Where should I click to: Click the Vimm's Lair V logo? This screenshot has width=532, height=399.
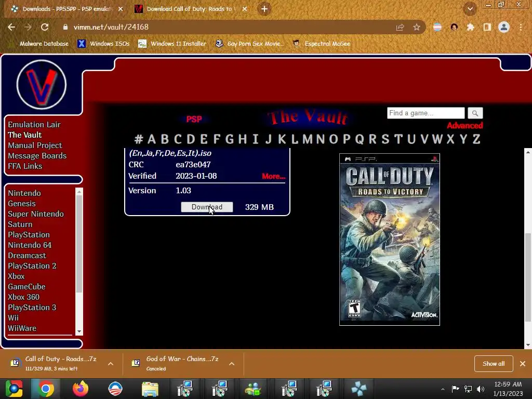pos(42,85)
